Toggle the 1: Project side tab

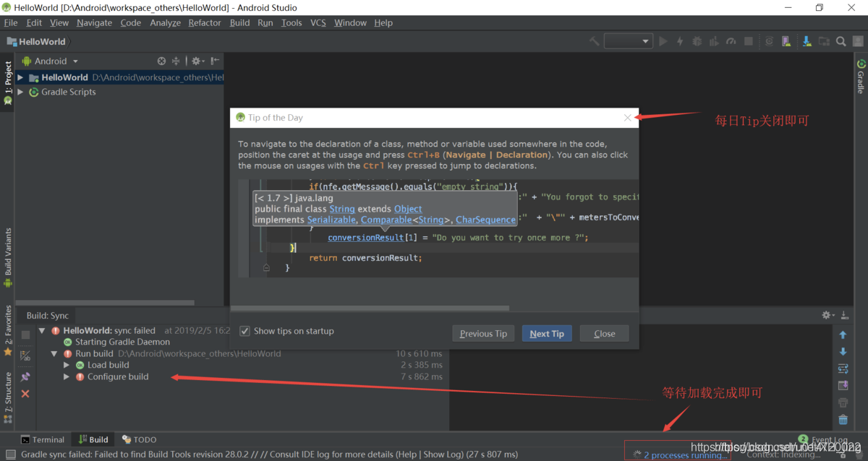click(7, 82)
